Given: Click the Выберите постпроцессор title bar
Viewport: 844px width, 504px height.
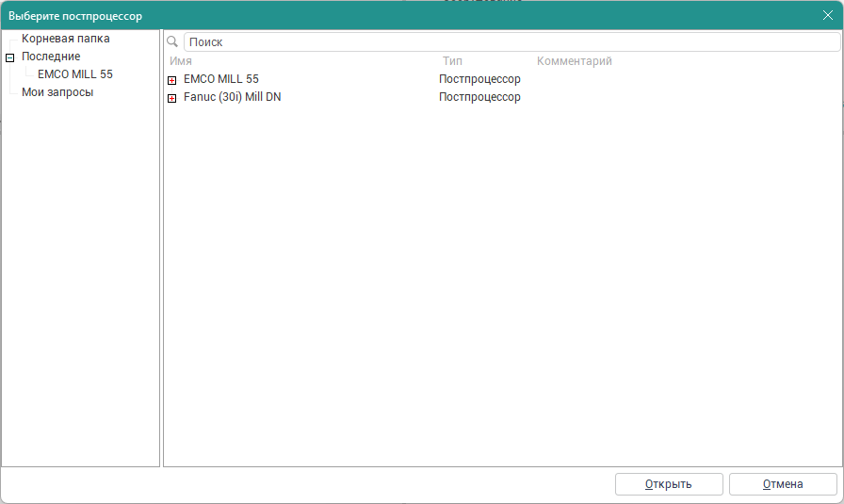Looking at the screenshot, I should pyautogui.click(x=377, y=15).
